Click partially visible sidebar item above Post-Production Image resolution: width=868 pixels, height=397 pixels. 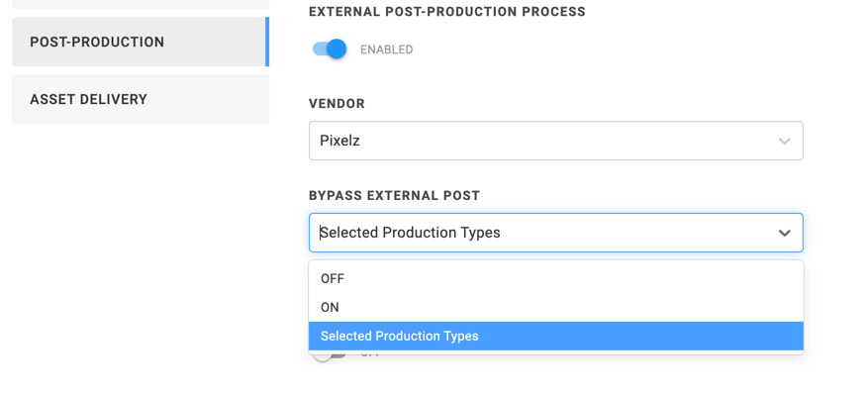point(141,4)
